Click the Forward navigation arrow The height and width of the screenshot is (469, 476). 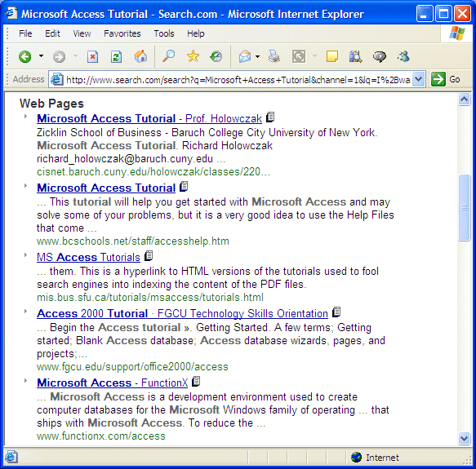tap(59, 57)
